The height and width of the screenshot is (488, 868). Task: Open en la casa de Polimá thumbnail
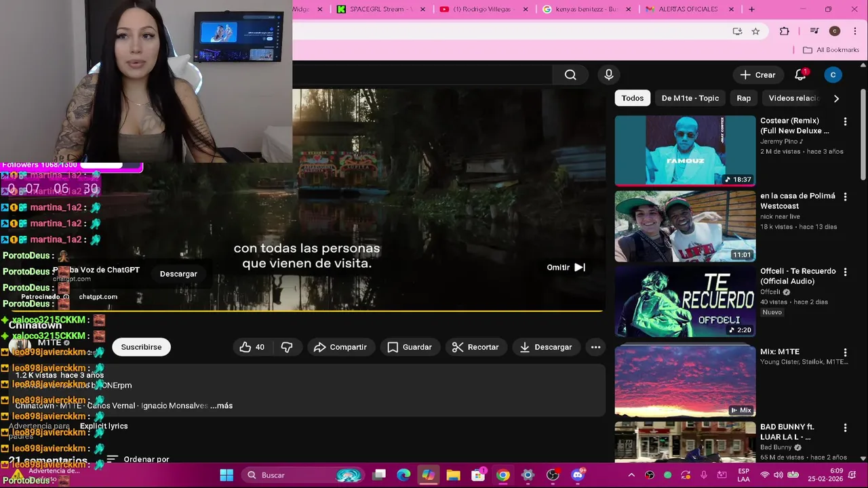click(685, 226)
